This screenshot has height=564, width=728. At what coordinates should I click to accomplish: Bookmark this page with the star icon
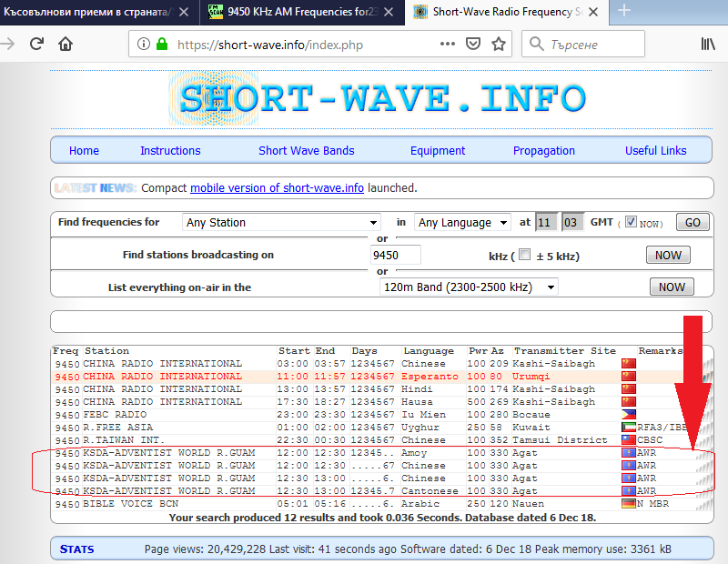click(499, 44)
